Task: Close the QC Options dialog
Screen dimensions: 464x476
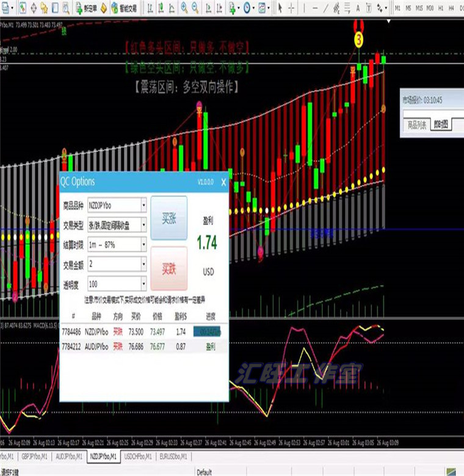Action: click(223, 182)
